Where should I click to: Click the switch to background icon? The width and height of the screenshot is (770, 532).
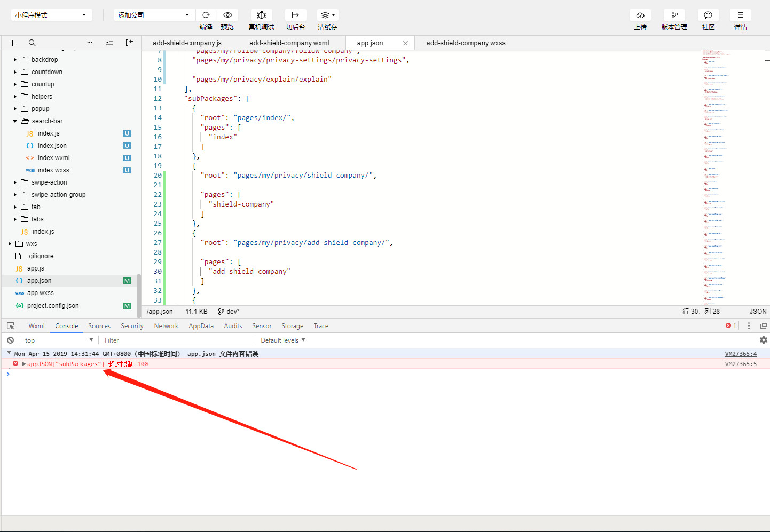295,15
